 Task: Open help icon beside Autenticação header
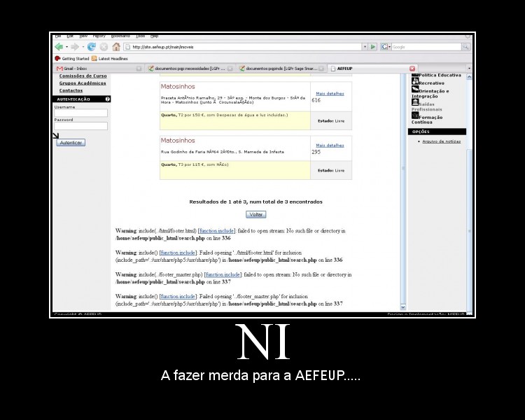coord(108,99)
